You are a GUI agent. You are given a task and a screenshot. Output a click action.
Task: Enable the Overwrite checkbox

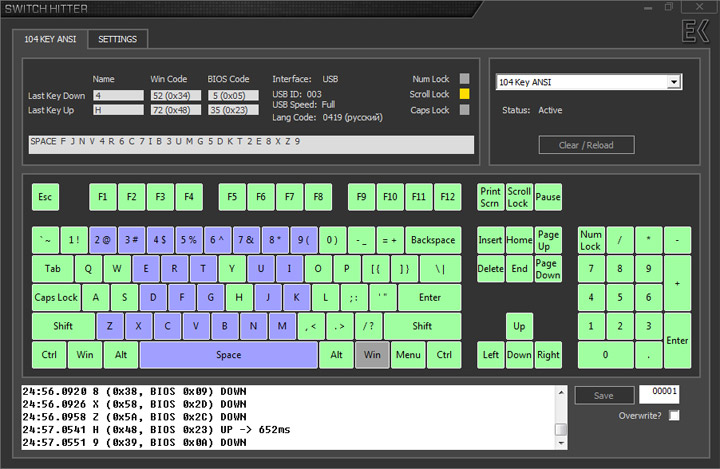tap(674, 416)
